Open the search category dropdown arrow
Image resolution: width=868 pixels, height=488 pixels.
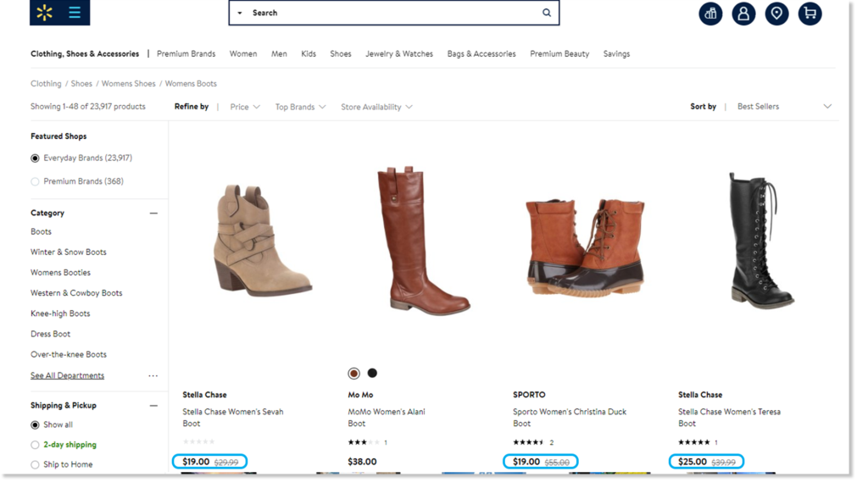point(240,13)
